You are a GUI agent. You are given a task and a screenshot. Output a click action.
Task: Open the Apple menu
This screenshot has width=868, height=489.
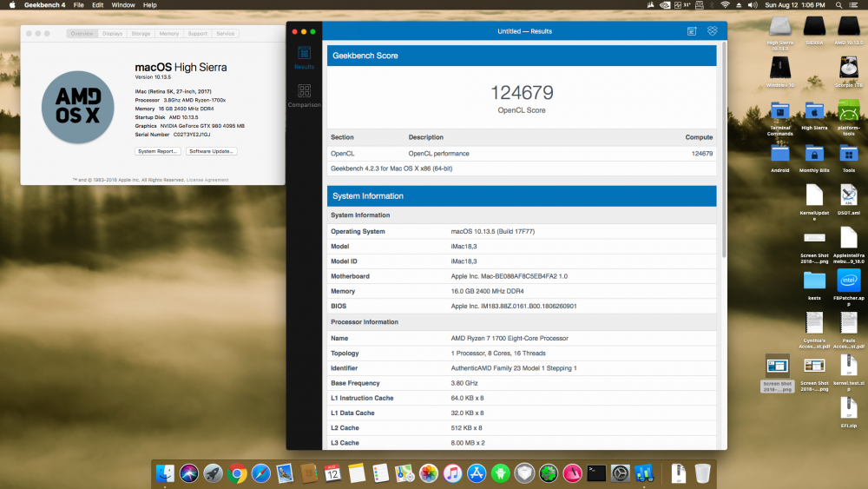[x=11, y=5]
